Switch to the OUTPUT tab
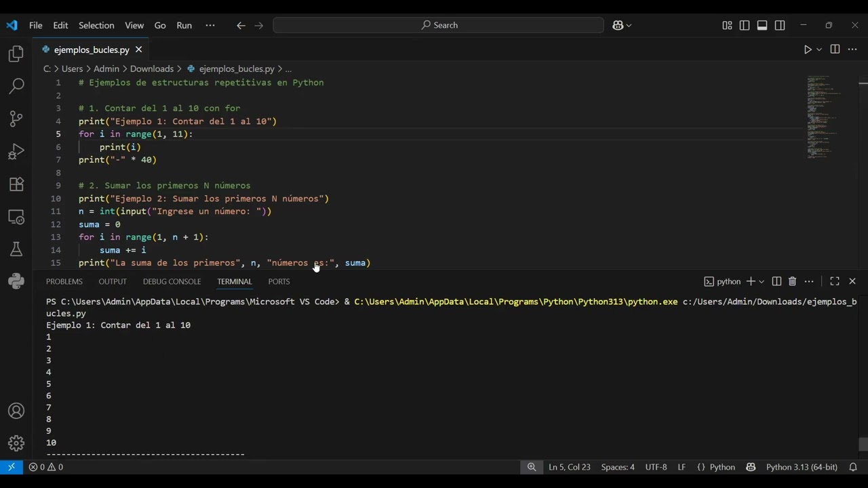This screenshot has height=488, width=868. pos(113,281)
